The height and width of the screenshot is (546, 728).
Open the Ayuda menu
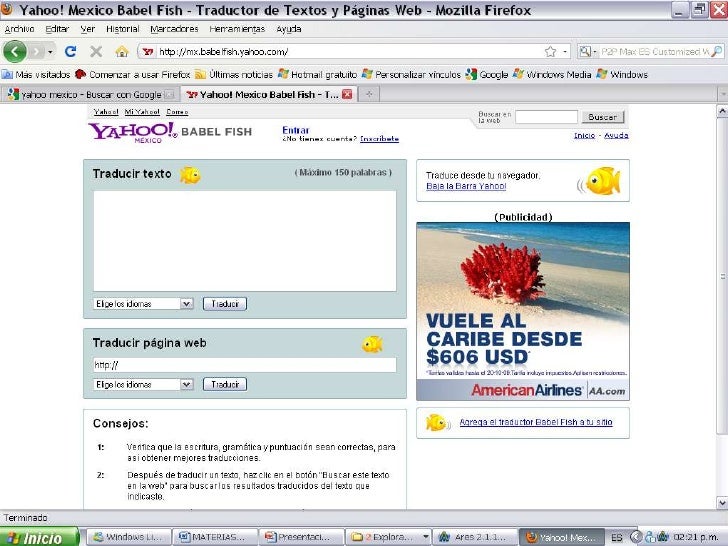(289, 29)
